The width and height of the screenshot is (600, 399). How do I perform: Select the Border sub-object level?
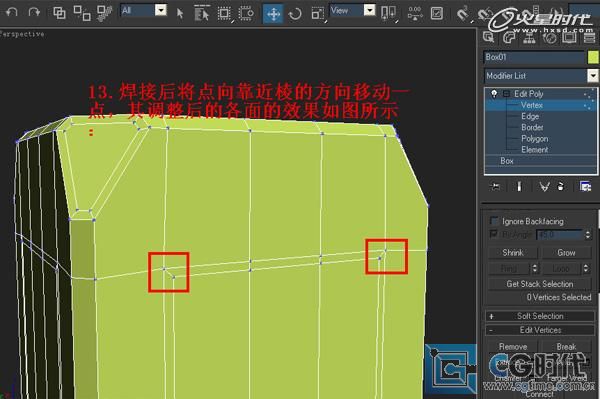(x=532, y=127)
